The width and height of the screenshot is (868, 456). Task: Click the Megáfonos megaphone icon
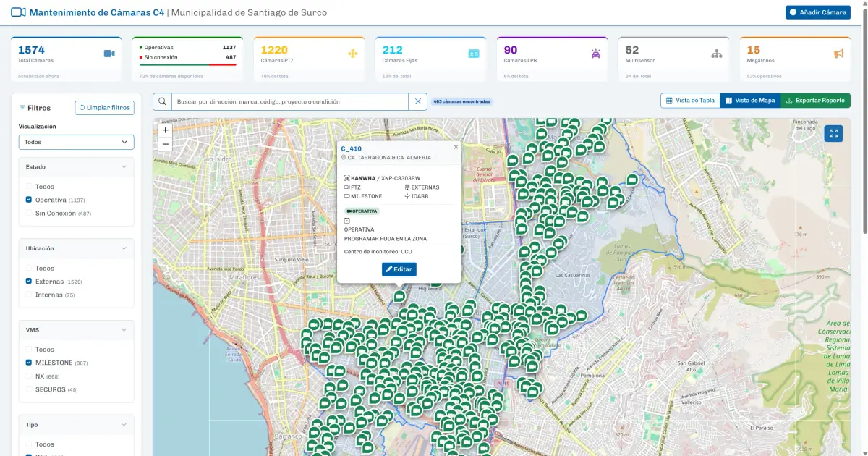pyautogui.click(x=838, y=54)
